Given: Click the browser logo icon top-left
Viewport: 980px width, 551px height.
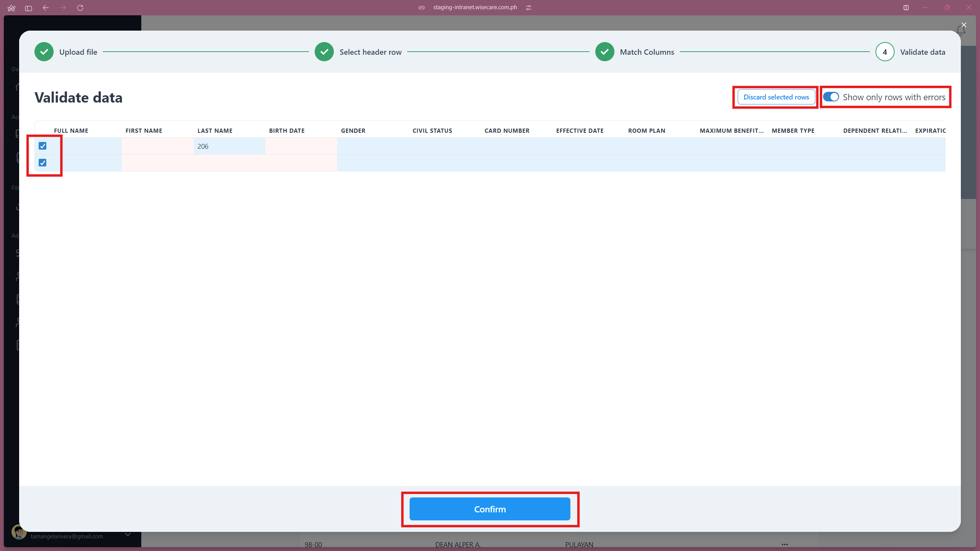Looking at the screenshot, I should click(x=11, y=8).
